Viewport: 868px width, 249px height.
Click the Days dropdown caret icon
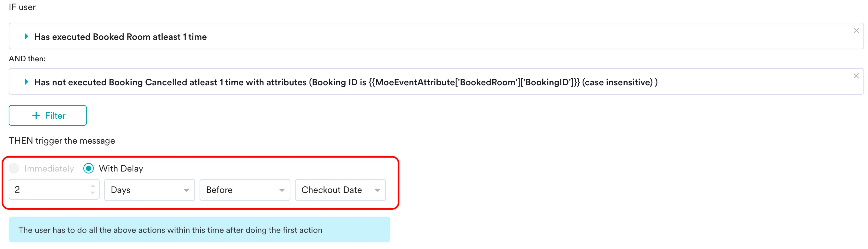pos(186,190)
